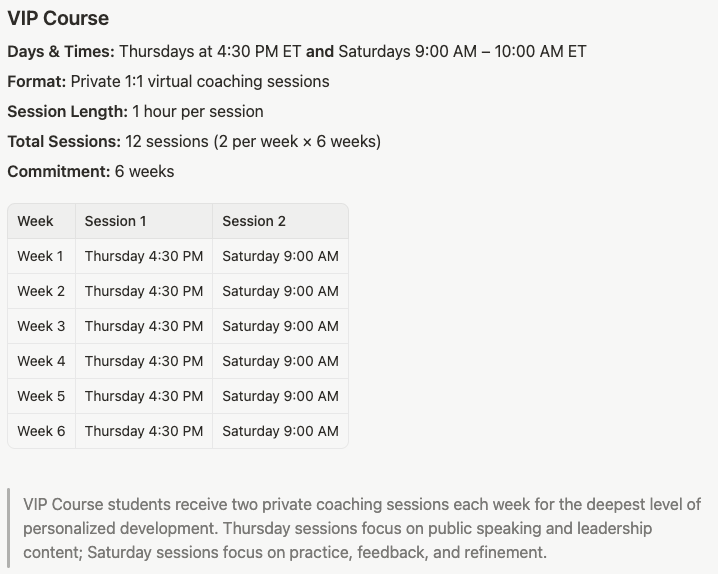
Task: Click Week 5 Thursday 4:30 PM cell
Action: [144, 396]
